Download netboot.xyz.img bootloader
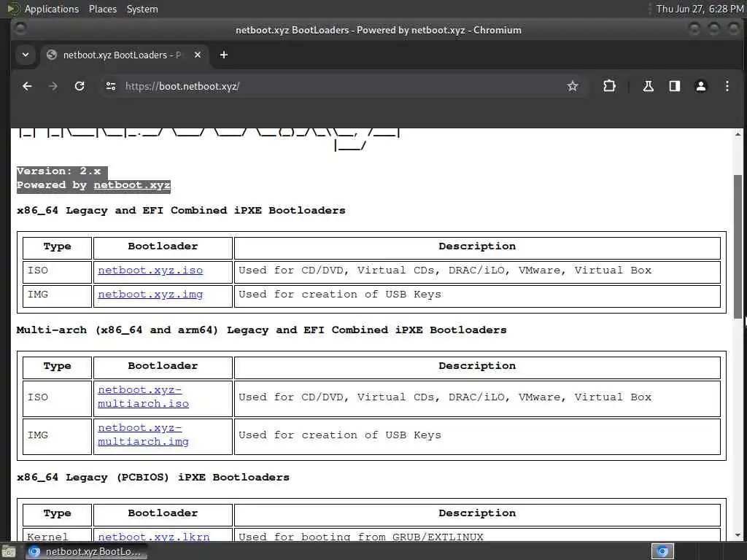Image resolution: width=747 pixels, height=560 pixels. tap(150, 295)
